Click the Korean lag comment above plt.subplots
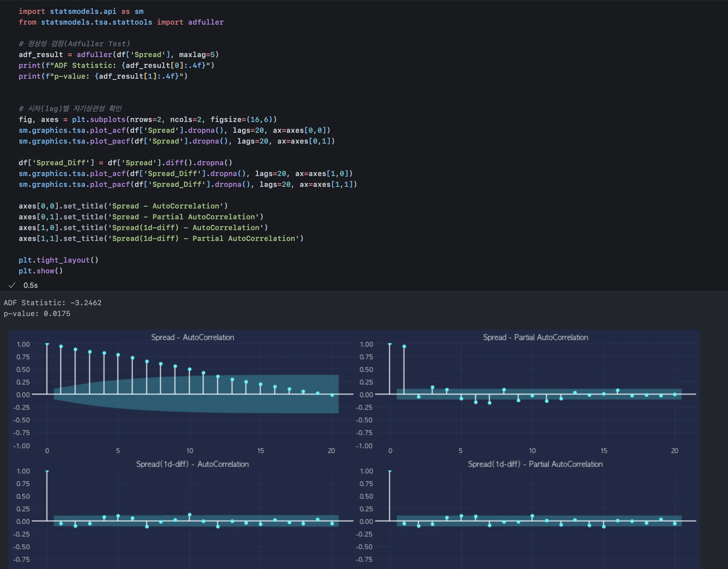 [x=70, y=108]
